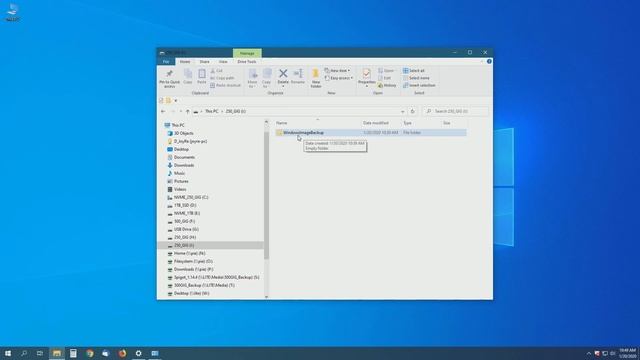Refresh the current folder view
This screenshot has width=640, height=360.
[x=412, y=111]
